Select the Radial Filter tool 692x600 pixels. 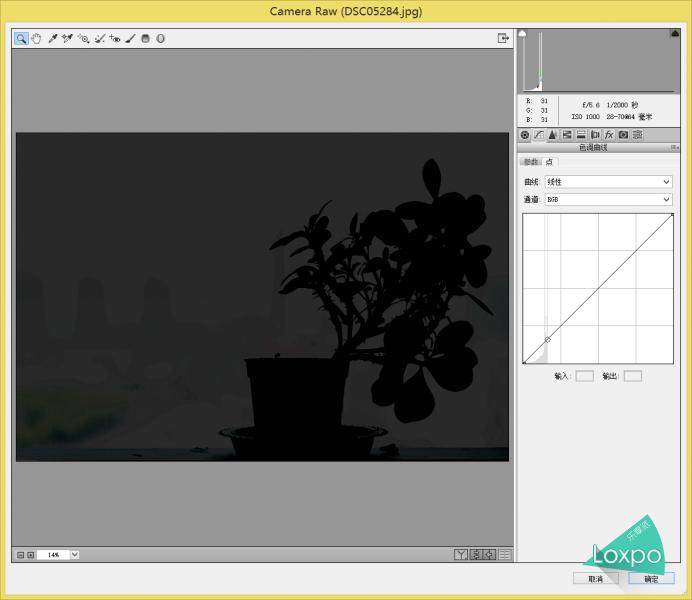161,39
